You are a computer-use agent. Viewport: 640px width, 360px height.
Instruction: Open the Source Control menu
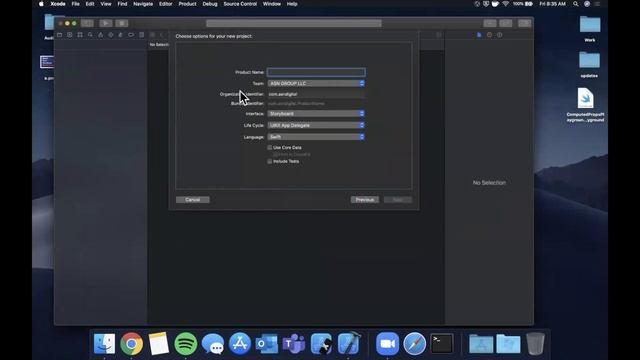[240, 4]
